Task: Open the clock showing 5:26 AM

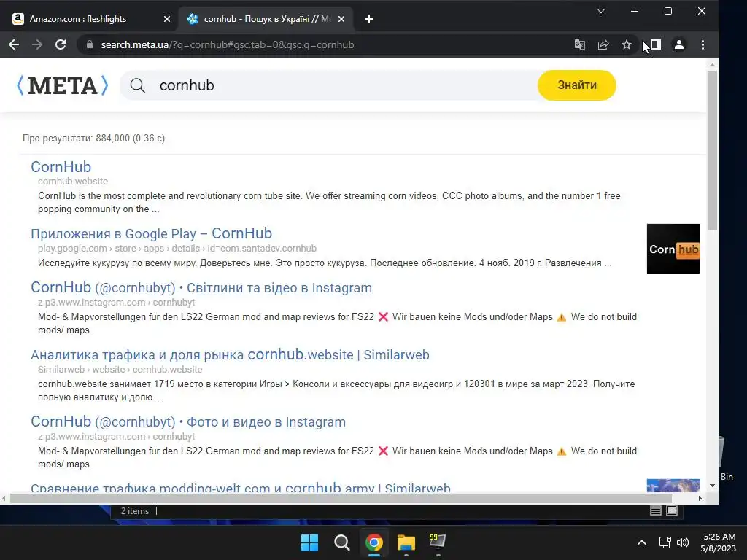Action: pyautogui.click(x=718, y=542)
